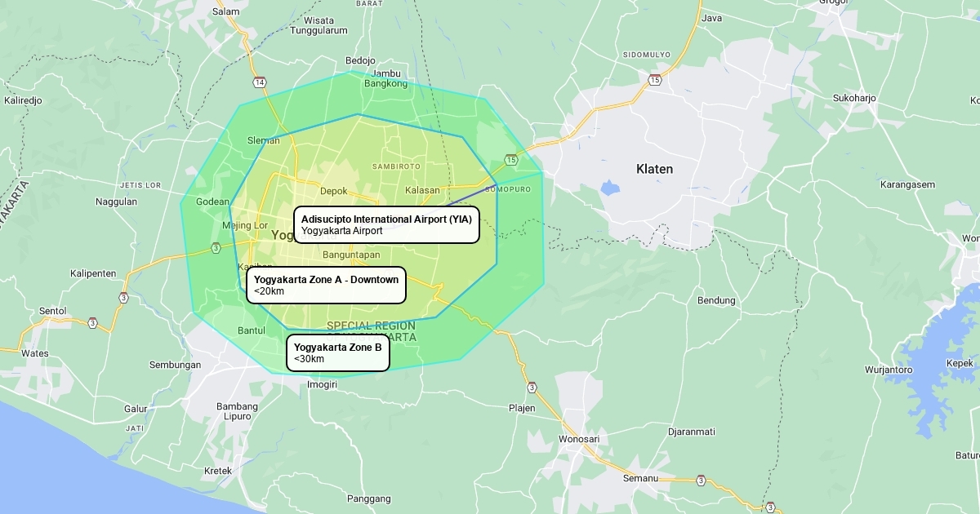Click the Bambang Lipuro label
The width and height of the screenshot is (980, 514).
click(x=238, y=411)
